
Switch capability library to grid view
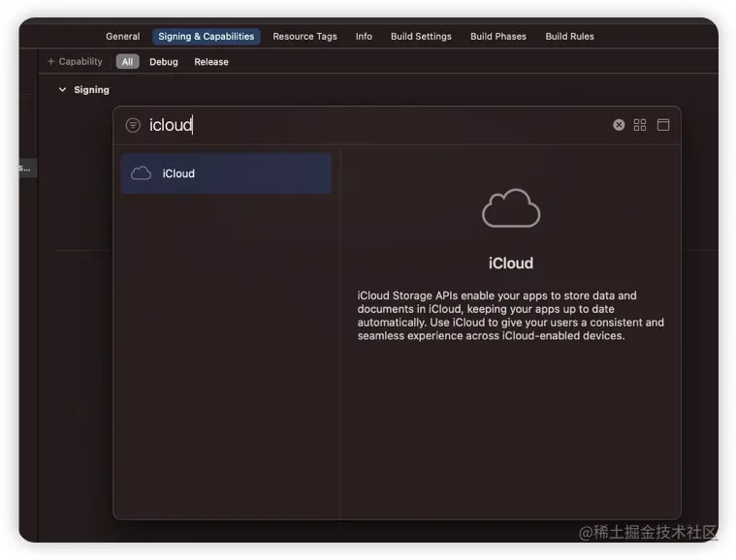click(640, 125)
